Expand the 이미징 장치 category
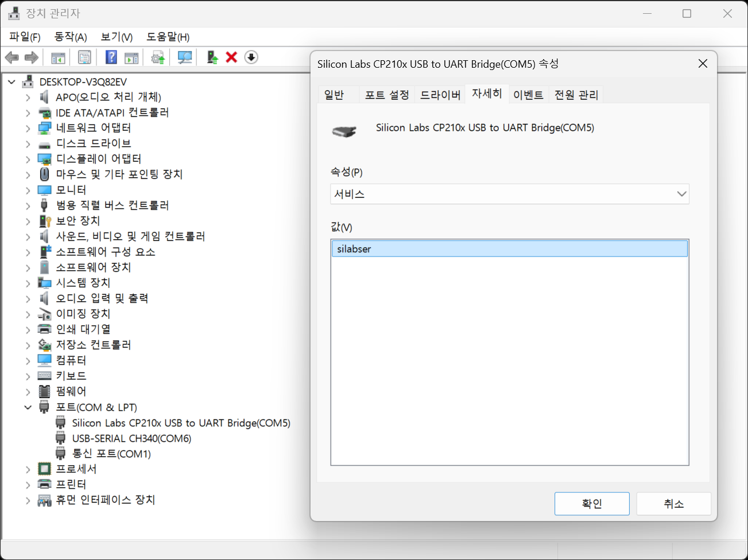The height and width of the screenshot is (560, 748). tap(28, 314)
